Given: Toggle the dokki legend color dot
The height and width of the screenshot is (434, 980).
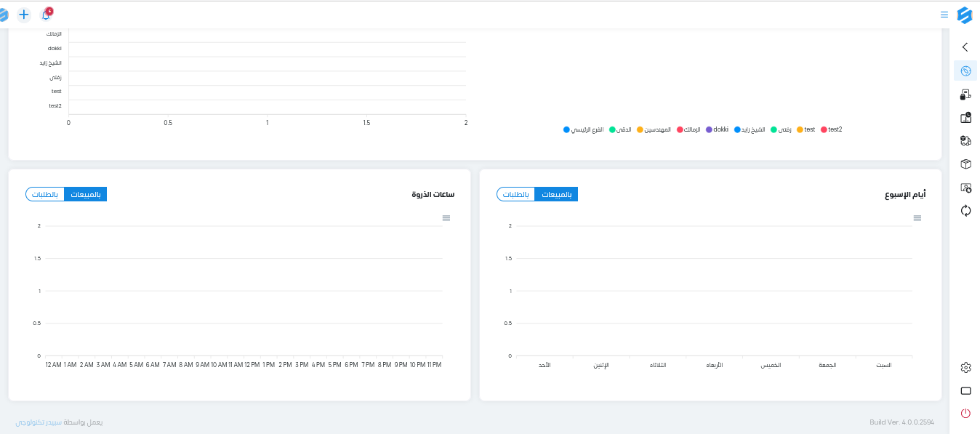Looking at the screenshot, I should coord(709,129).
